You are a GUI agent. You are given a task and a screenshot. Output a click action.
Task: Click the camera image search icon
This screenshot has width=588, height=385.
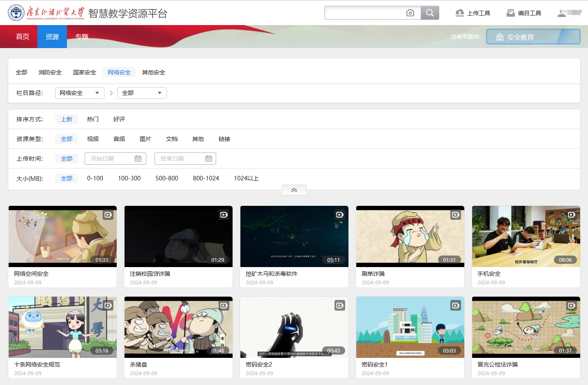coord(410,13)
